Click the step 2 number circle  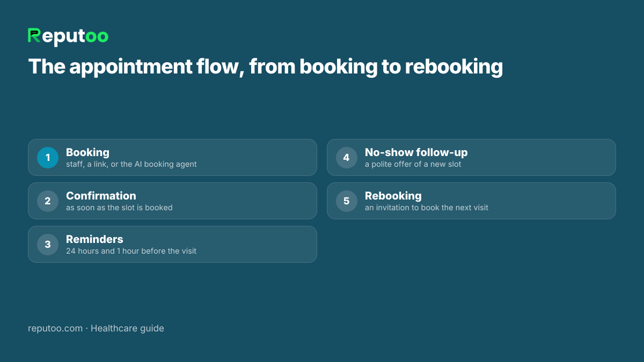tap(48, 201)
